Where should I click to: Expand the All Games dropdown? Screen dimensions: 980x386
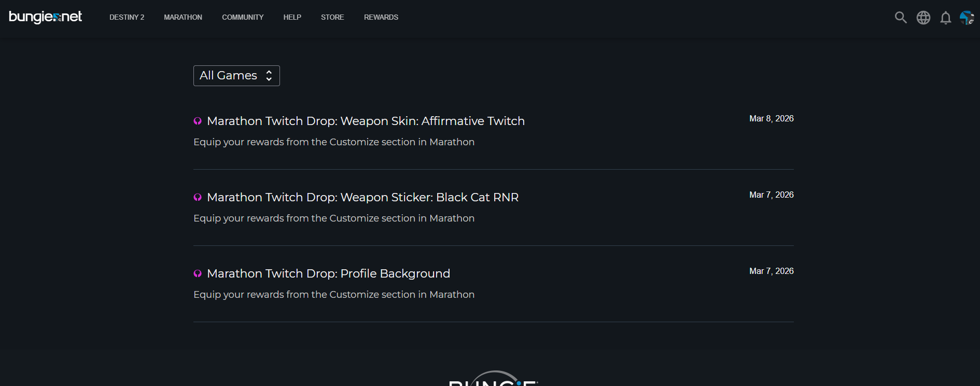236,76
